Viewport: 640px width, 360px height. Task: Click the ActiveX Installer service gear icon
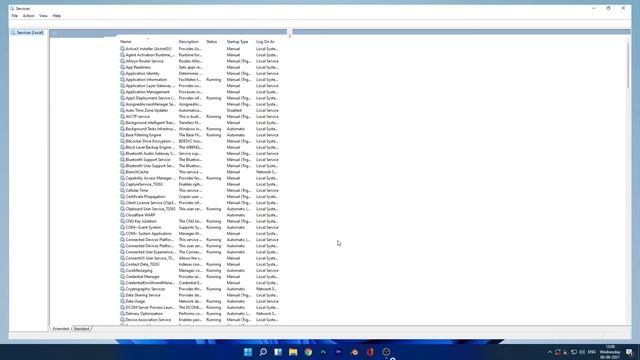[122, 49]
